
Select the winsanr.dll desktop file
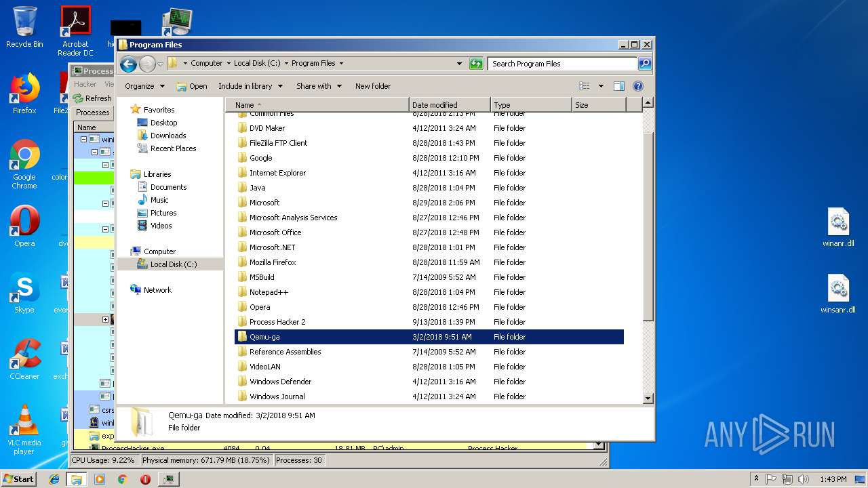pyautogui.click(x=838, y=294)
